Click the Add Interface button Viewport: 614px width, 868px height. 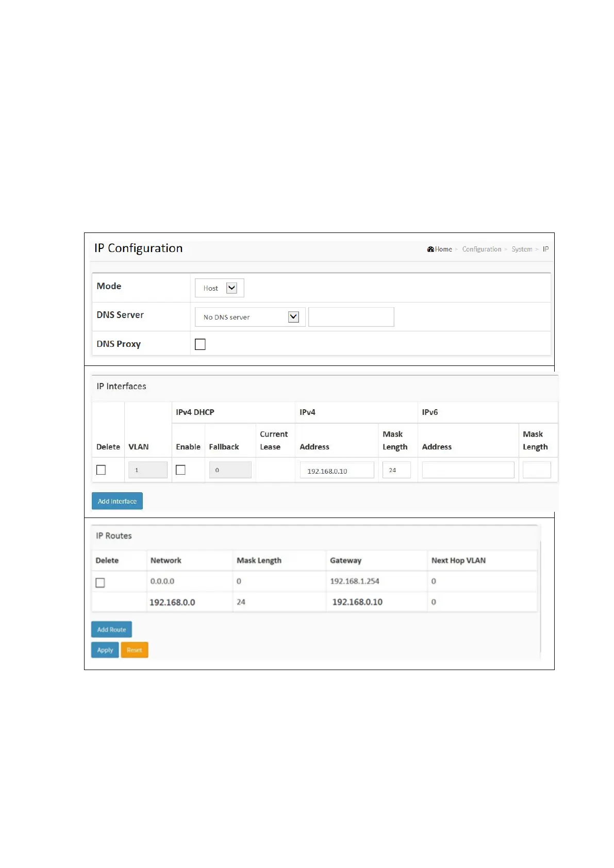tap(117, 501)
